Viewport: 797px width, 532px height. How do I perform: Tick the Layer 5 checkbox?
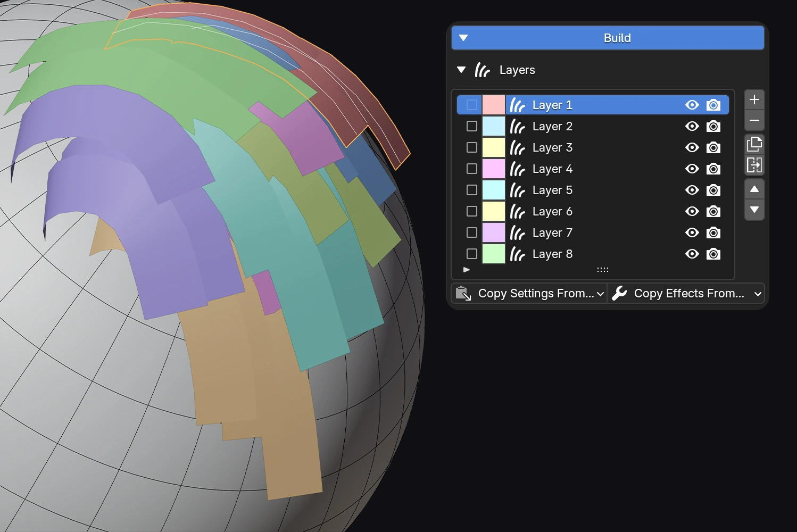pos(472,190)
